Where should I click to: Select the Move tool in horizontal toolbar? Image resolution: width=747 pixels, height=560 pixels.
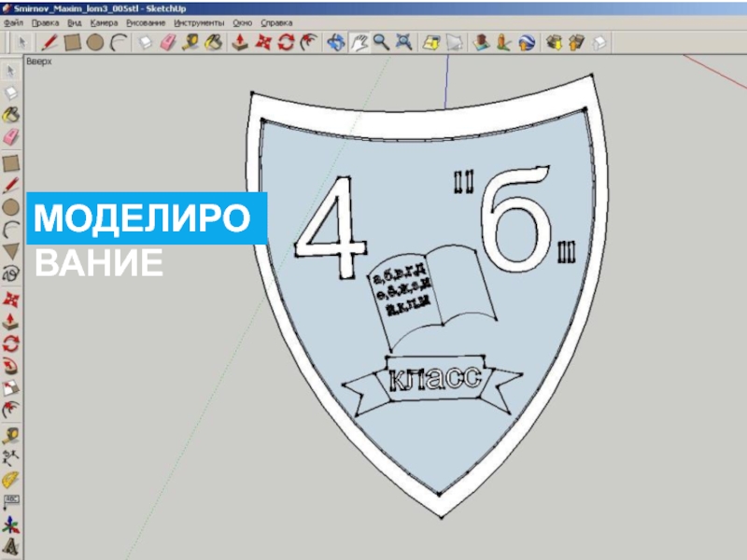pos(263,43)
